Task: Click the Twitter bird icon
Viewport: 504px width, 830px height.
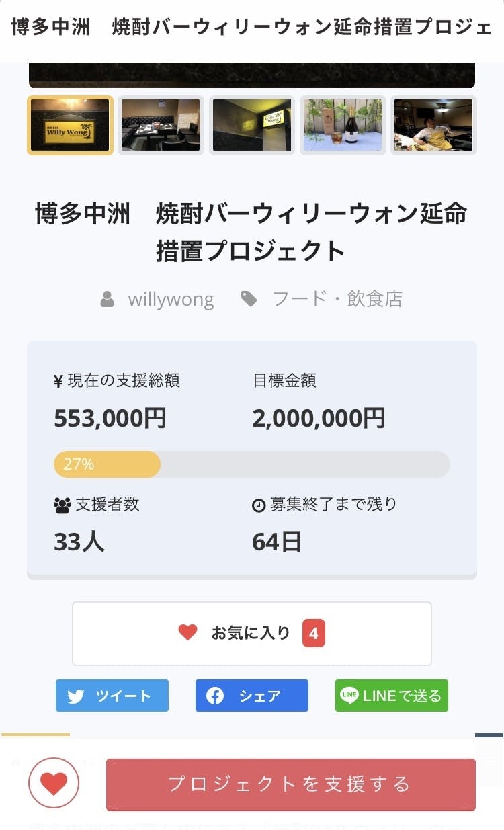Action: click(x=76, y=696)
